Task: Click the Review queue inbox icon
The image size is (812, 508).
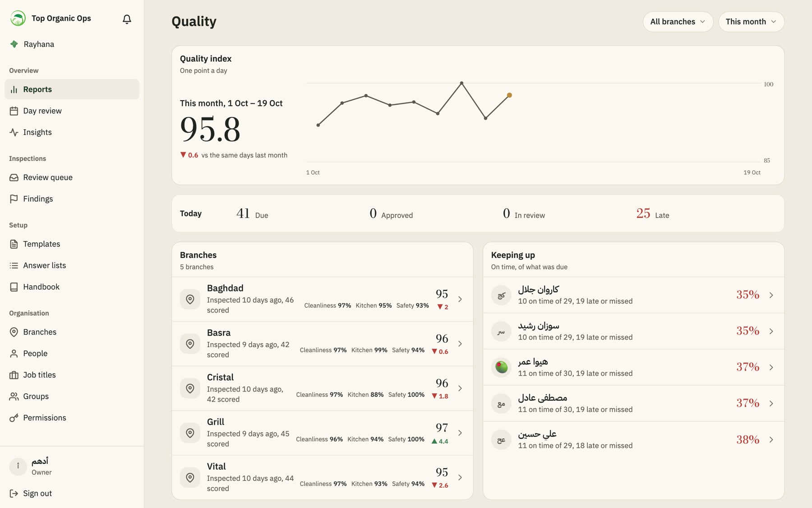Action: coord(14,177)
